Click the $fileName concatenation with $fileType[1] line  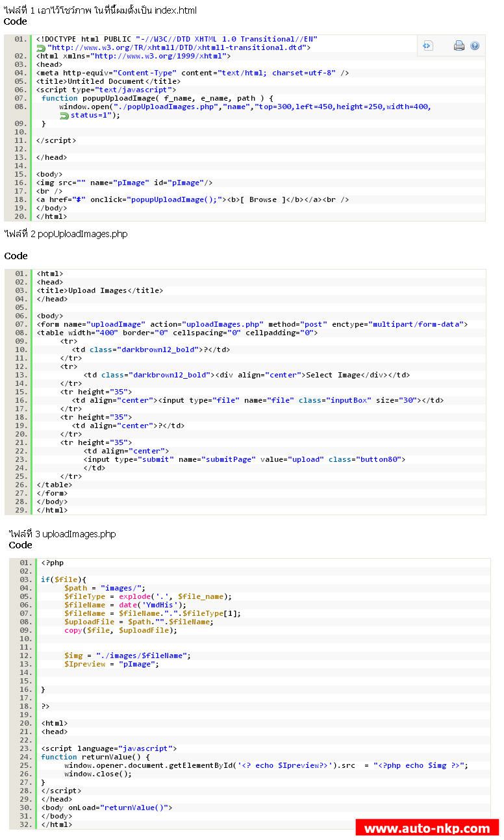pos(152,613)
